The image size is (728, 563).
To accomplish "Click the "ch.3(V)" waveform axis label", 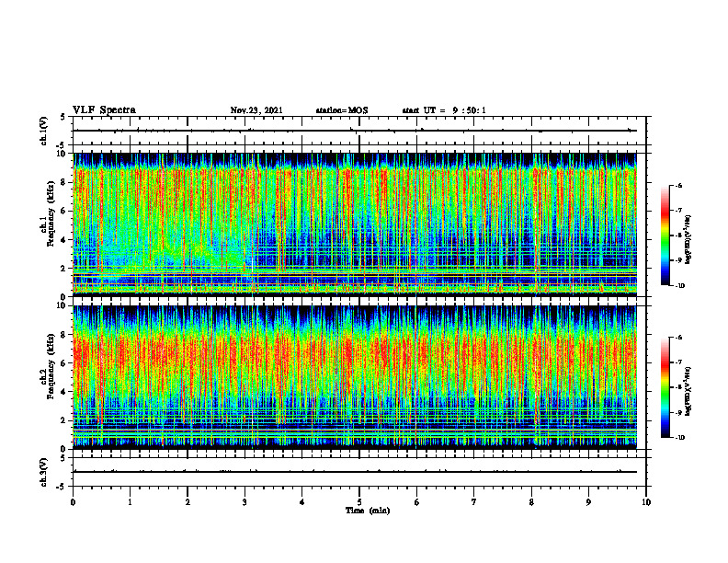I will (x=43, y=473).
